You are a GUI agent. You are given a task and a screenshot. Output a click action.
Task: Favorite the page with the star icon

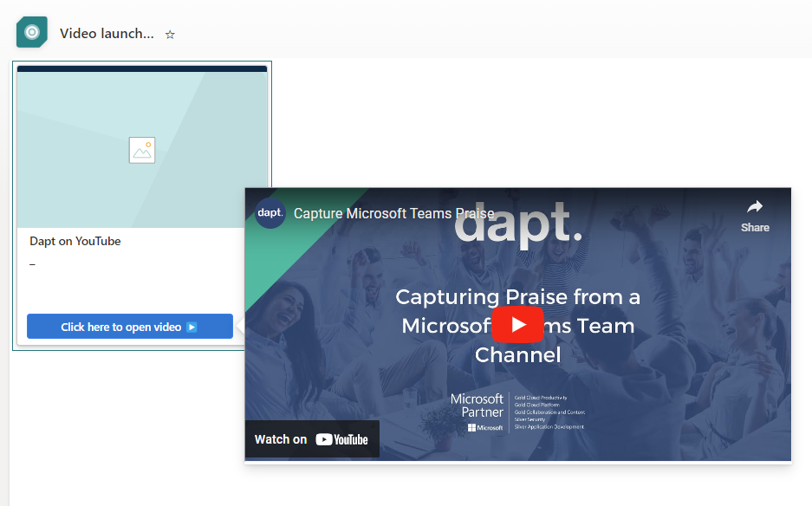tap(170, 35)
